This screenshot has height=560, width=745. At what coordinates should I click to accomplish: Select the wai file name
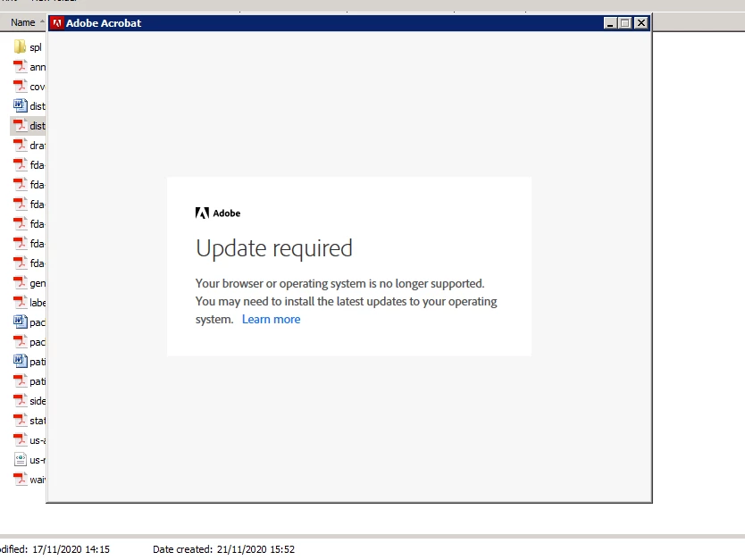[38, 480]
